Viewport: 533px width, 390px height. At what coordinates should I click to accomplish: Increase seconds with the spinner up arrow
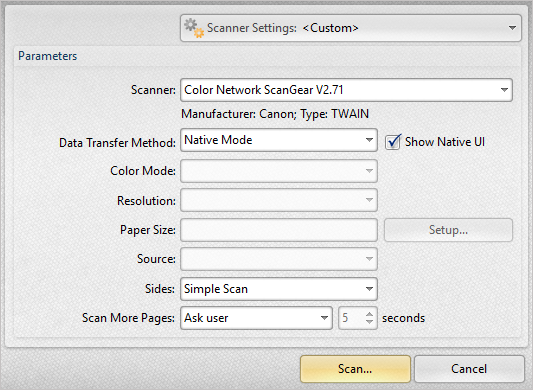pyautogui.click(x=369, y=314)
